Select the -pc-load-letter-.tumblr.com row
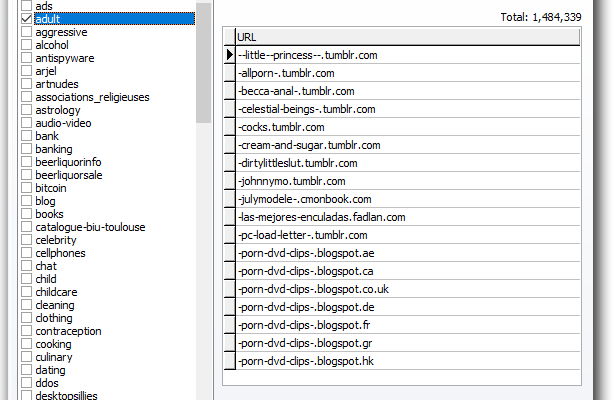The height and width of the screenshot is (400, 616). [x=407, y=235]
